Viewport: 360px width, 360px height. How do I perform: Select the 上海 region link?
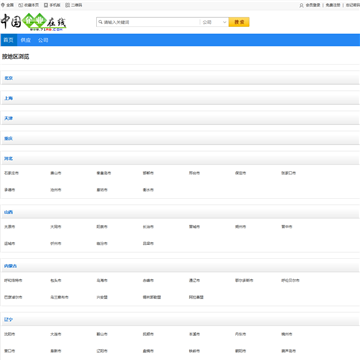tap(9, 98)
